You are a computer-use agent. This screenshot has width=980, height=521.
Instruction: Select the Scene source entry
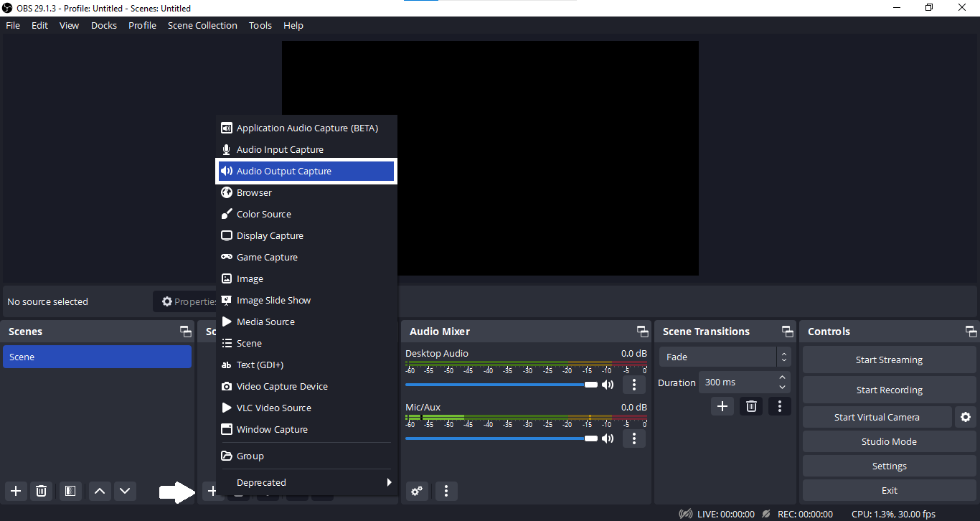(306, 343)
